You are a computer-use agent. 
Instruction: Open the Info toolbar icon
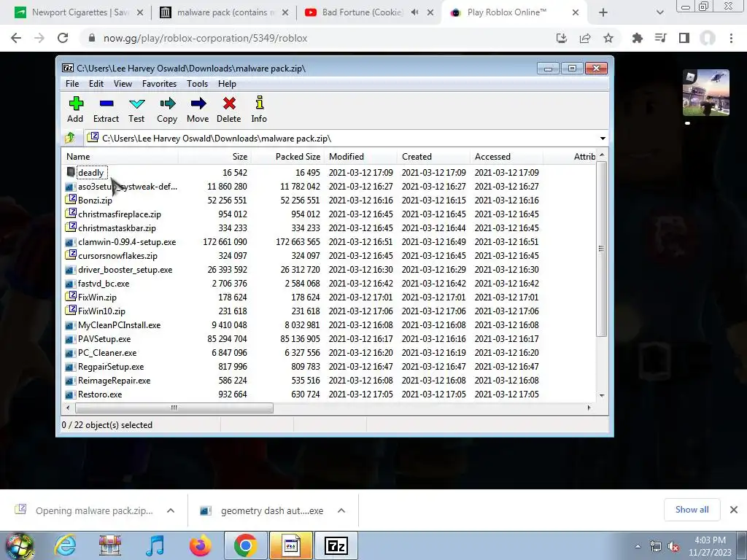(260, 103)
